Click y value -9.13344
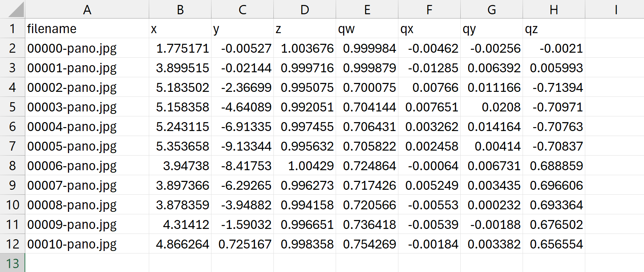Screen dimensions: 644x272 [242, 146]
